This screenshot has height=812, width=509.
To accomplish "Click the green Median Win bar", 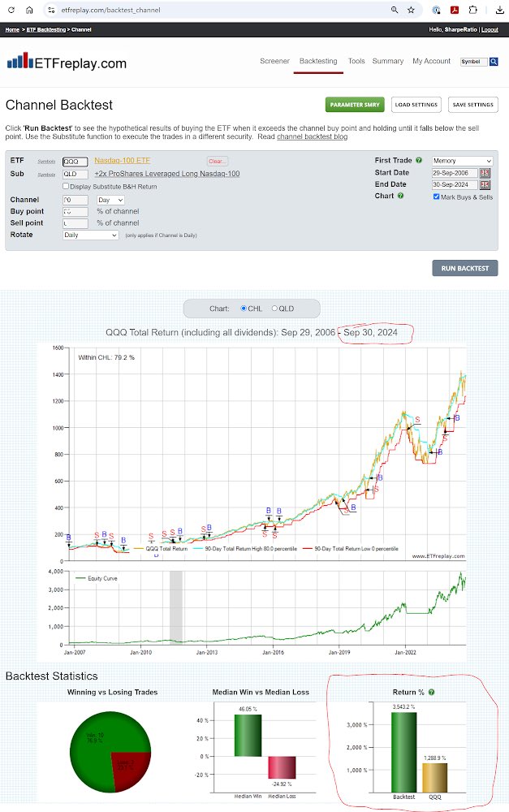I will pos(248,736).
